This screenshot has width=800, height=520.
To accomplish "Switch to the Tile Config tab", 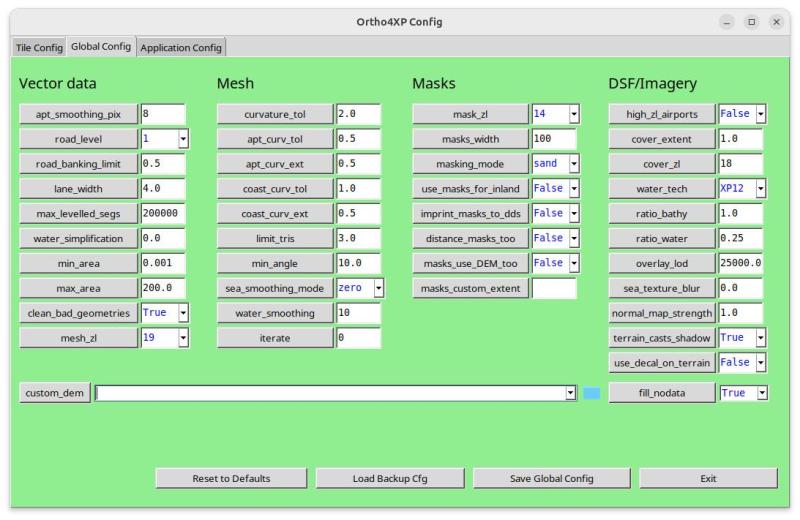I will (x=39, y=47).
